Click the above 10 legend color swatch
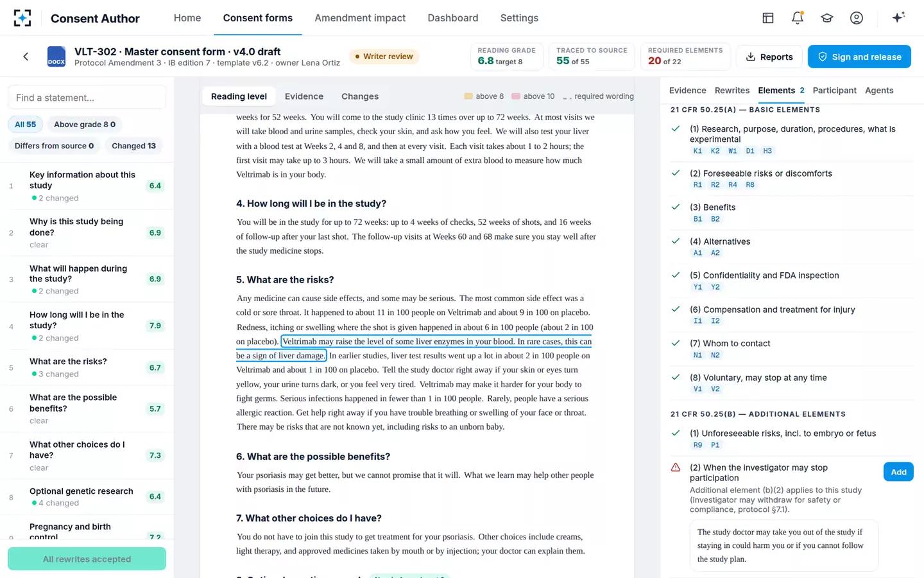The image size is (924, 578). click(516, 96)
